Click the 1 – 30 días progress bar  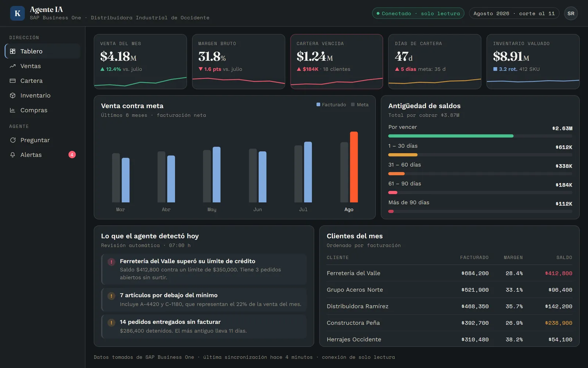pyautogui.click(x=480, y=155)
